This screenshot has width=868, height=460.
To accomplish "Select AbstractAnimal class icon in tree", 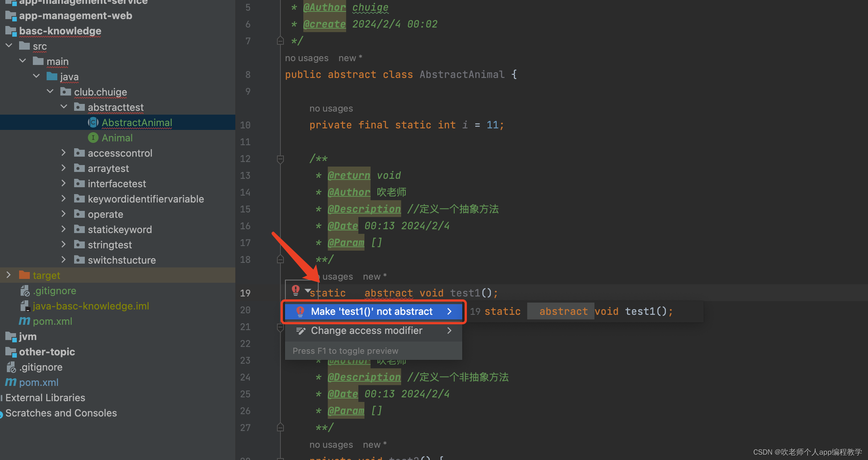I will pos(93,123).
